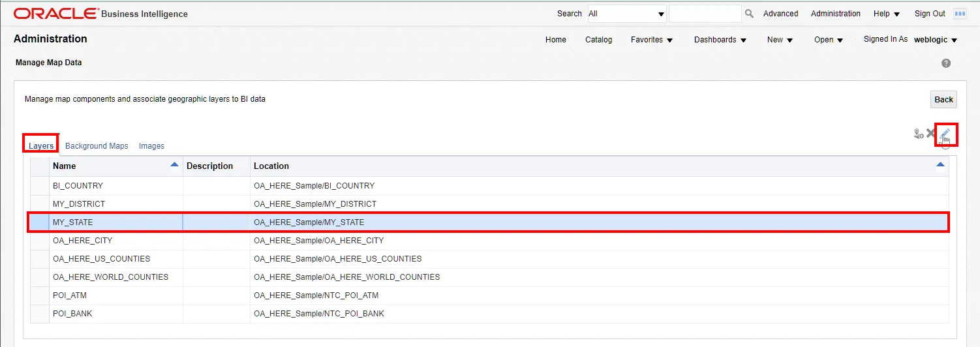Click Sign Out
This screenshot has height=347, width=980.
point(930,14)
